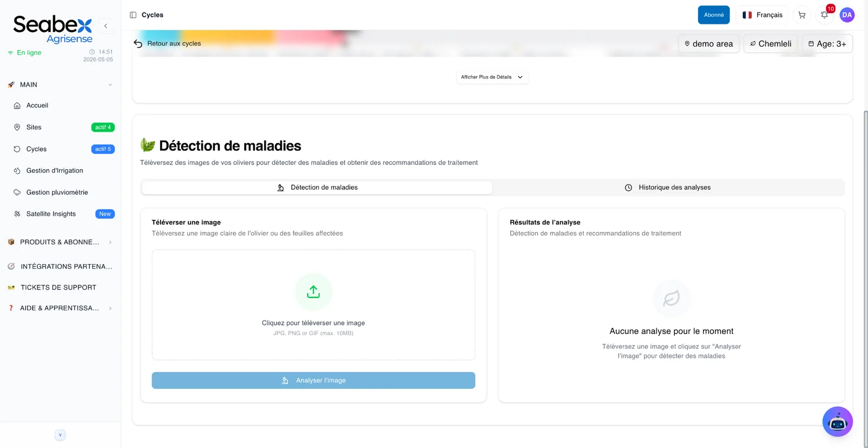868x448 pixels.
Task: Click the Cycles refresh icon in sidebar
Action: [17, 149]
